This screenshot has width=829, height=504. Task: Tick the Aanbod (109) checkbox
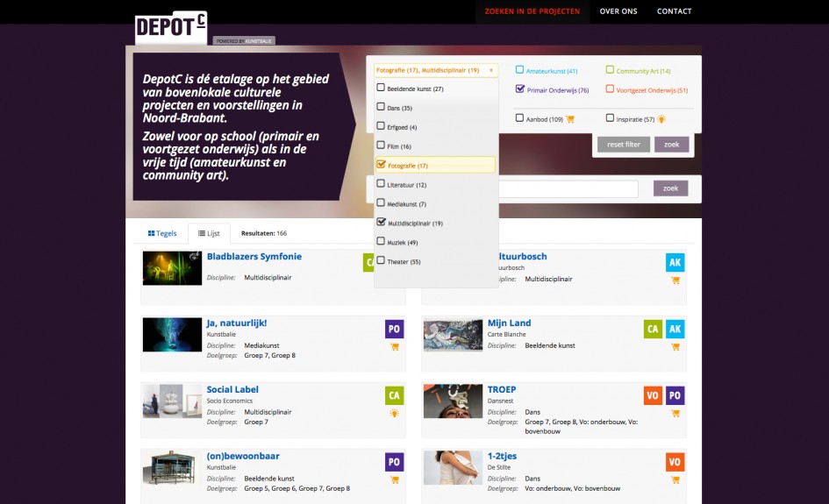point(519,118)
